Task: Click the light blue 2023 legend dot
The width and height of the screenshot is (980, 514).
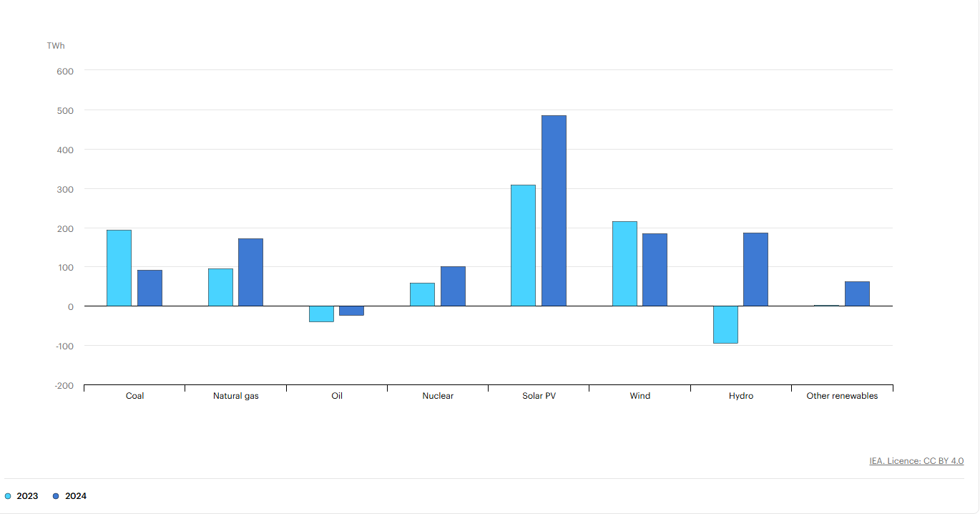Action: pos(8,496)
